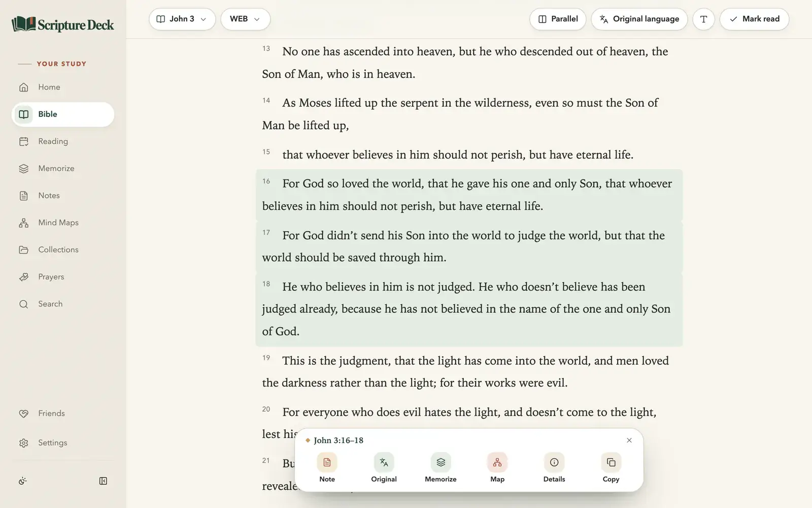Viewport: 812px width, 508px height.
Task: Enable Parallel view
Action: [x=558, y=19]
